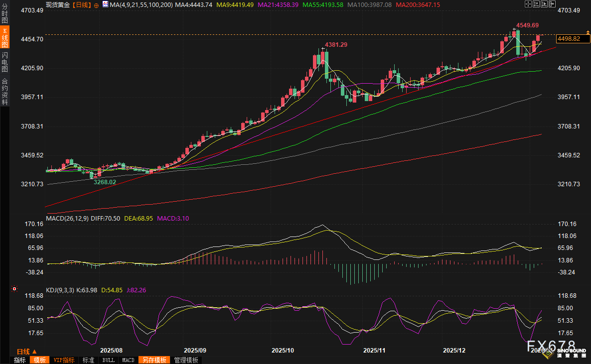
Task: Click the orange circle icon after 日线 label
Action: [96, 4]
